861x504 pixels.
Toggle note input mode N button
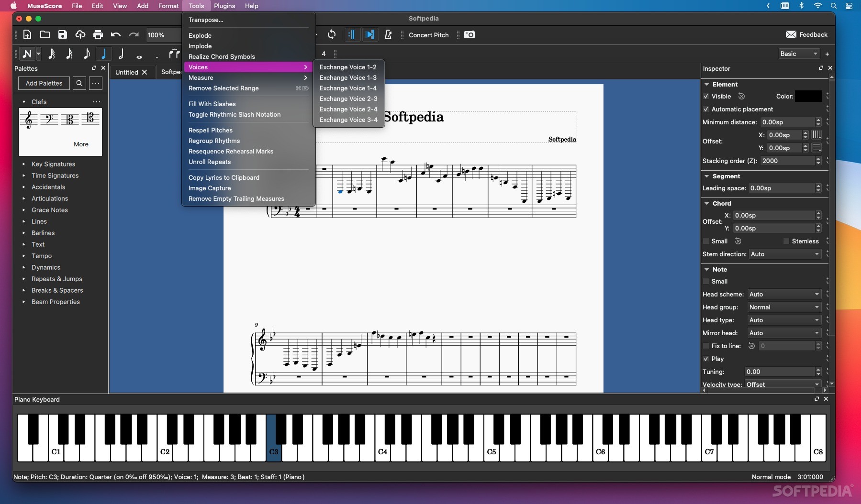pos(27,54)
